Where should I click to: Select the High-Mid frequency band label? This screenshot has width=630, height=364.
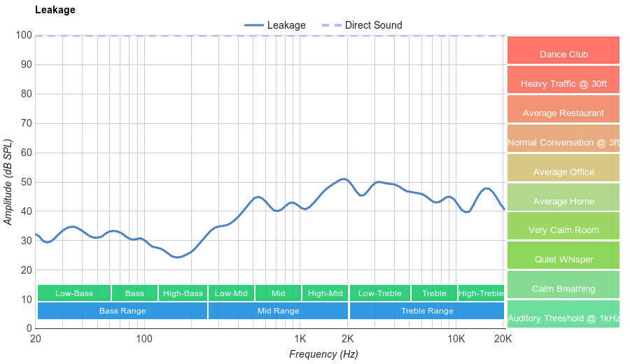325,293
